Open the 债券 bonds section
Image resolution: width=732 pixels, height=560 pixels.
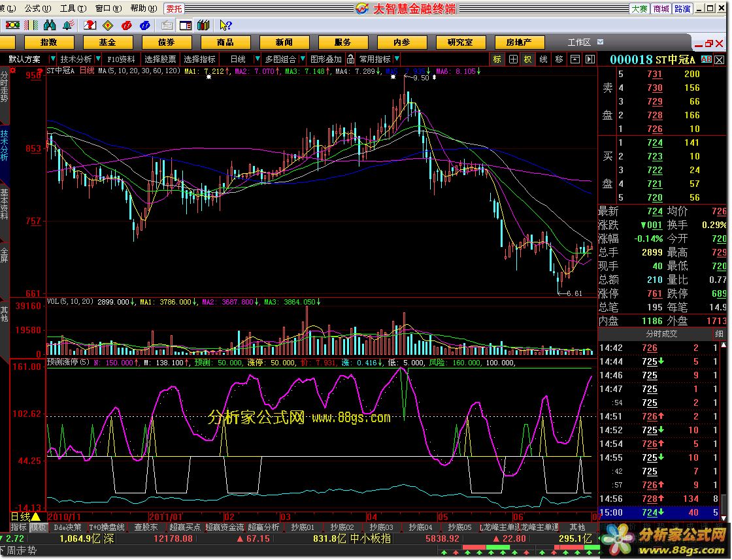pos(166,42)
